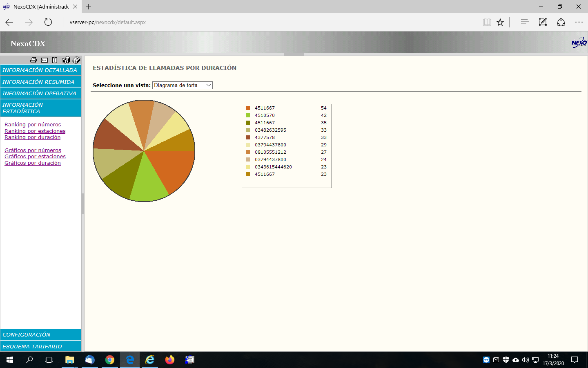The height and width of the screenshot is (368, 588).
Task: Click the legend value 42
Action: (x=324, y=115)
